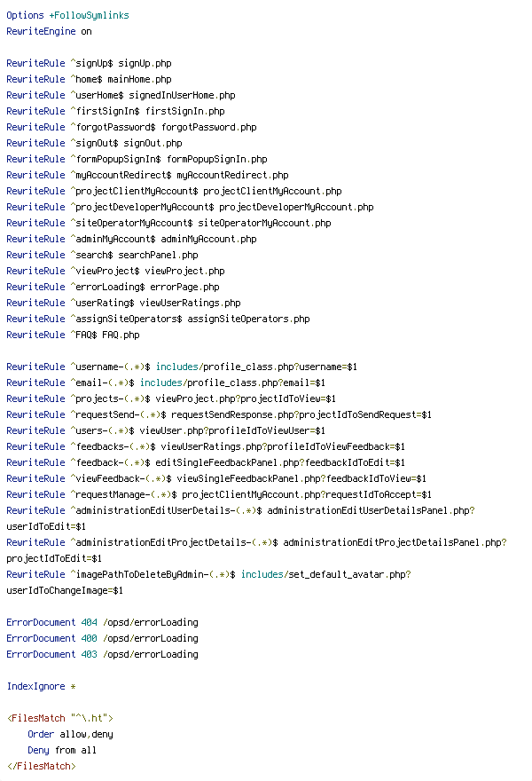This screenshot has height=781, width=532.
Task: Select 'formPopupSignIn.php' target
Action: [217, 159]
